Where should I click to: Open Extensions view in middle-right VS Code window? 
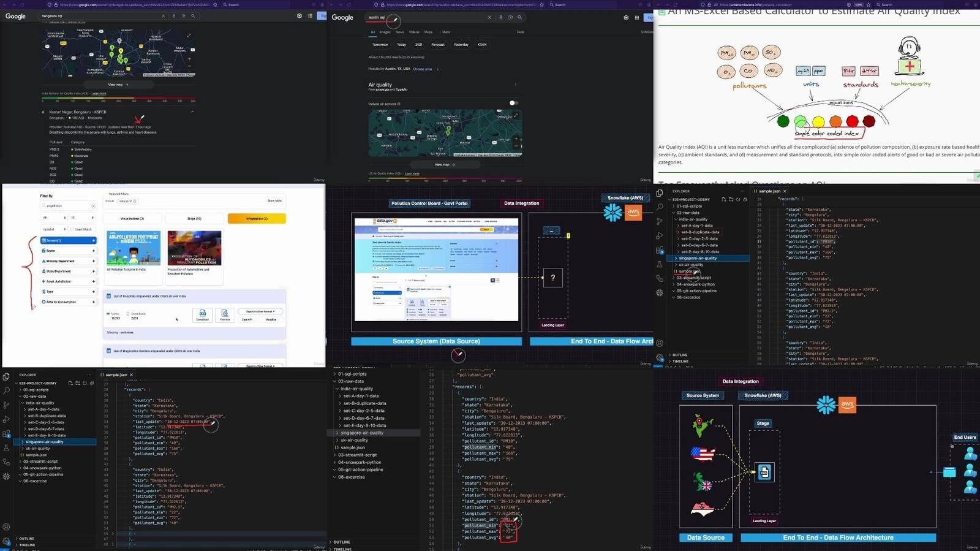click(659, 250)
